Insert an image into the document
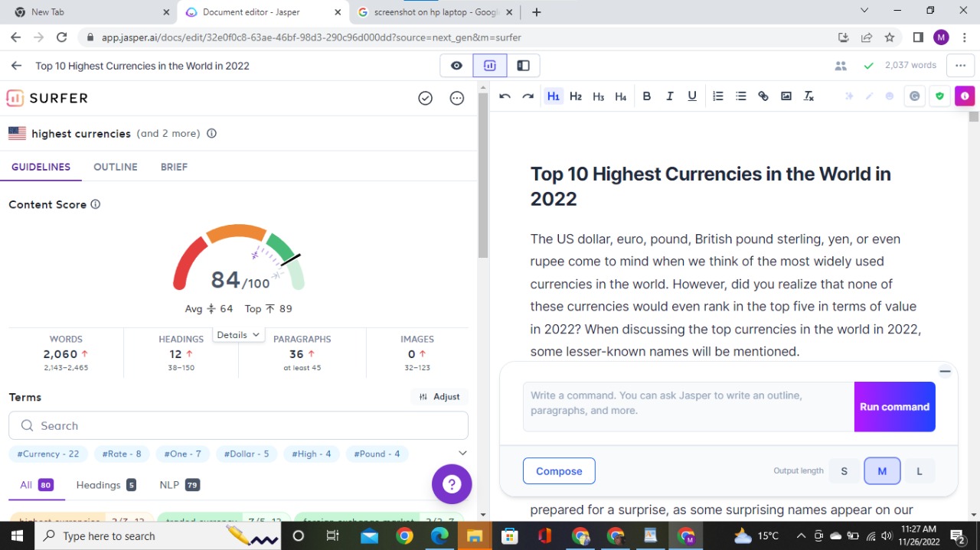This screenshot has height=550, width=980. (786, 96)
